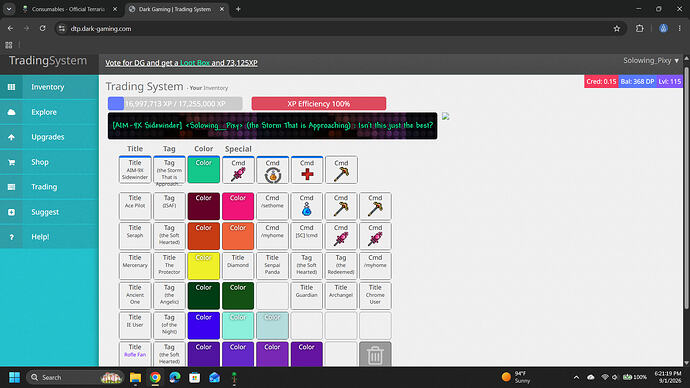This screenshot has width=690, height=388.
Task: Select the hot pink Color swatch
Action: point(238,206)
